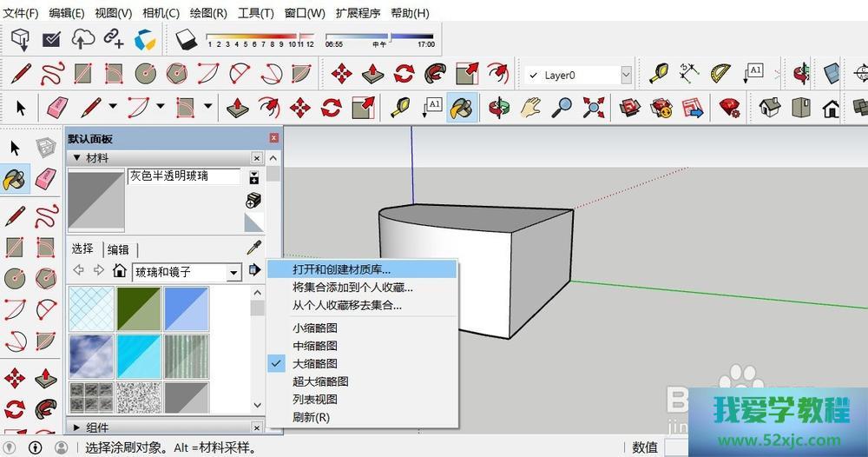Viewport: 868px width, 457px height.
Task: Collapse the 材料 panel section
Action: point(76,158)
